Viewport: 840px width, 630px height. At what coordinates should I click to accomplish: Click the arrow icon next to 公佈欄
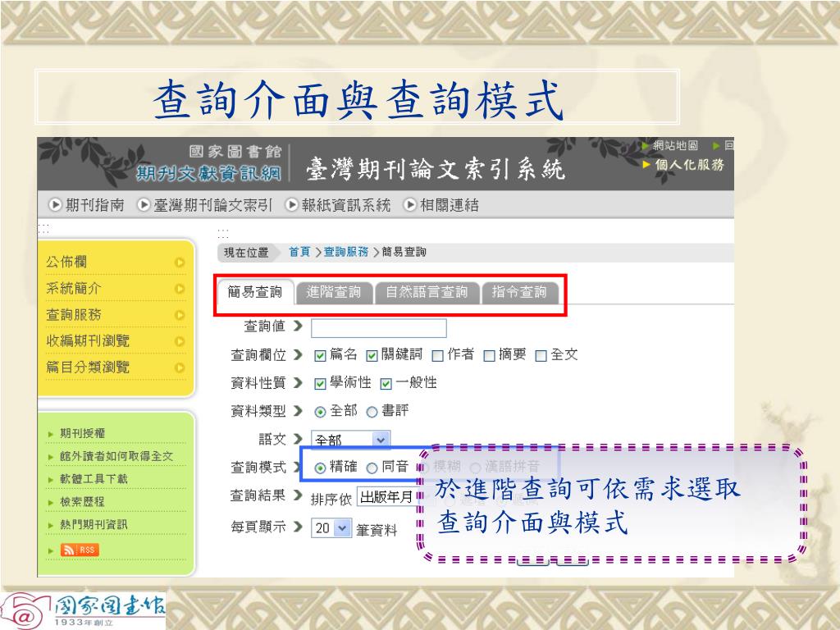180,262
